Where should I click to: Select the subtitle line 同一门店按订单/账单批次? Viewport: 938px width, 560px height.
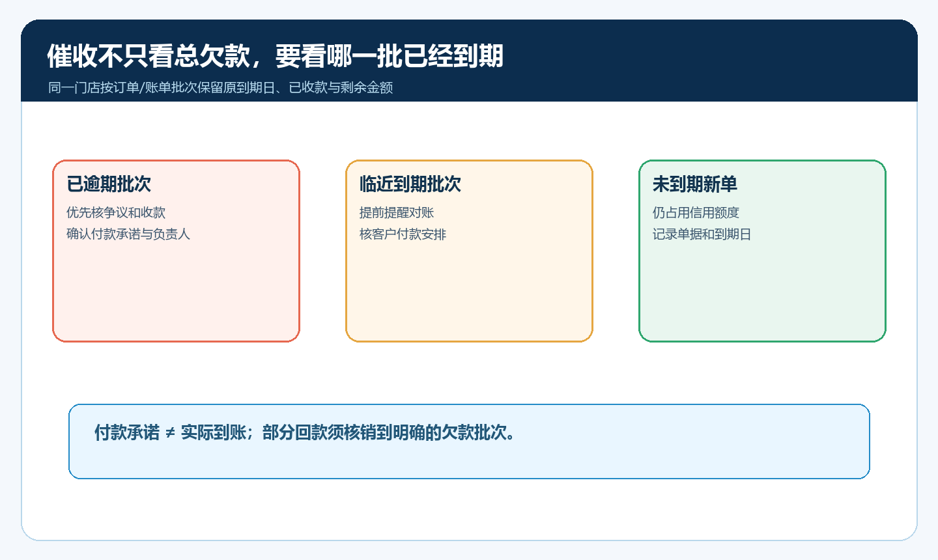(220, 87)
